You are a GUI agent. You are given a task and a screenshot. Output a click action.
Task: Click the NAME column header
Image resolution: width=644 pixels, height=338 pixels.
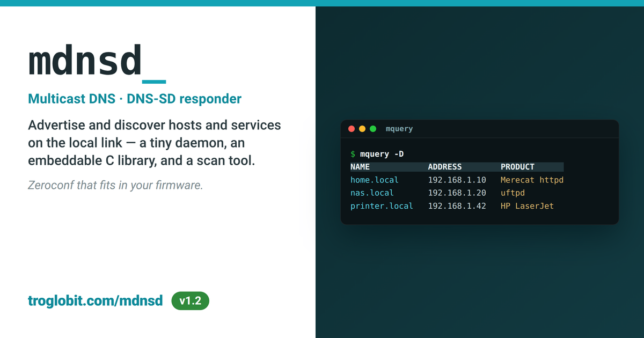click(x=360, y=167)
